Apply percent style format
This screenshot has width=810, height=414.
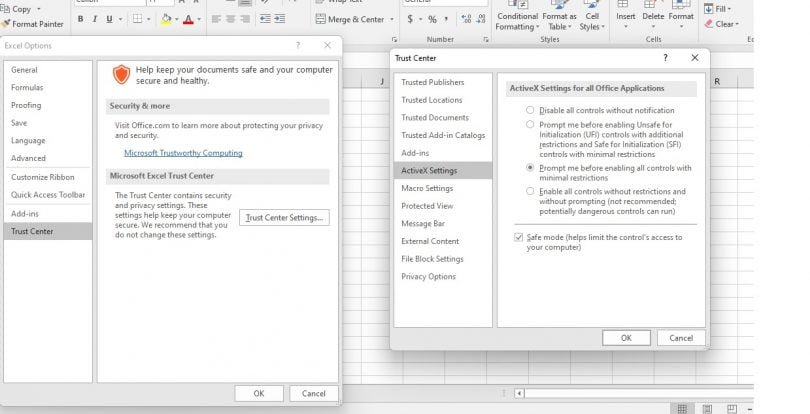coord(432,19)
